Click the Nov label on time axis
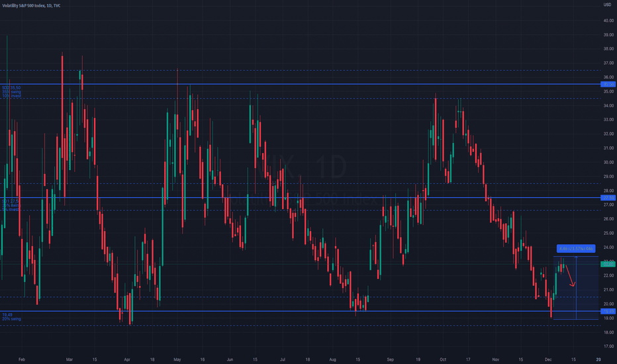617x364 pixels. [x=495, y=359]
